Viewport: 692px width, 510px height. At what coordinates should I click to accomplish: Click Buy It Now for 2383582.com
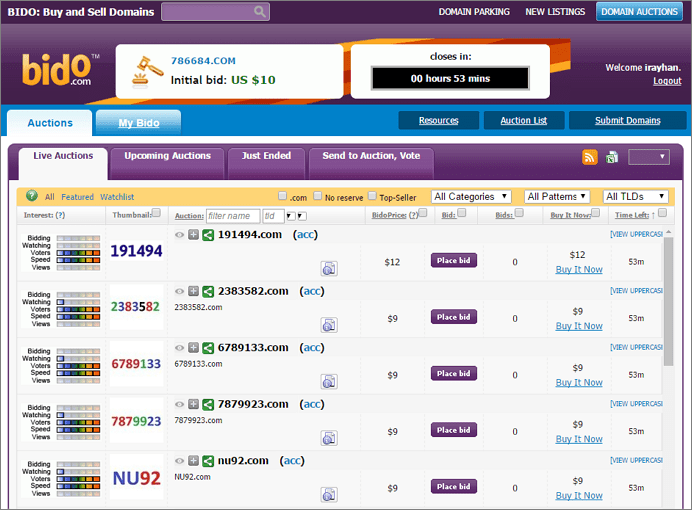pos(579,326)
